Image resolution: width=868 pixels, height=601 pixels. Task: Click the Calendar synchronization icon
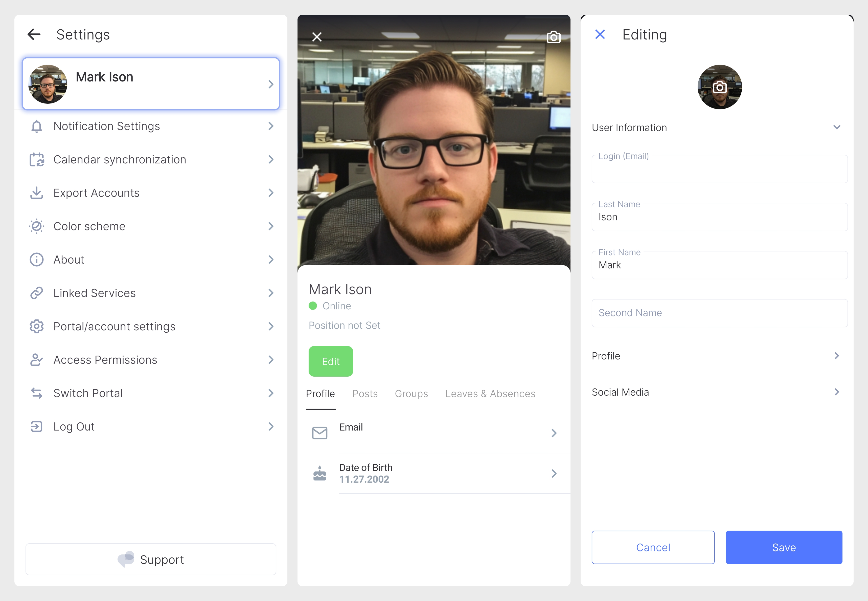[36, 160]
